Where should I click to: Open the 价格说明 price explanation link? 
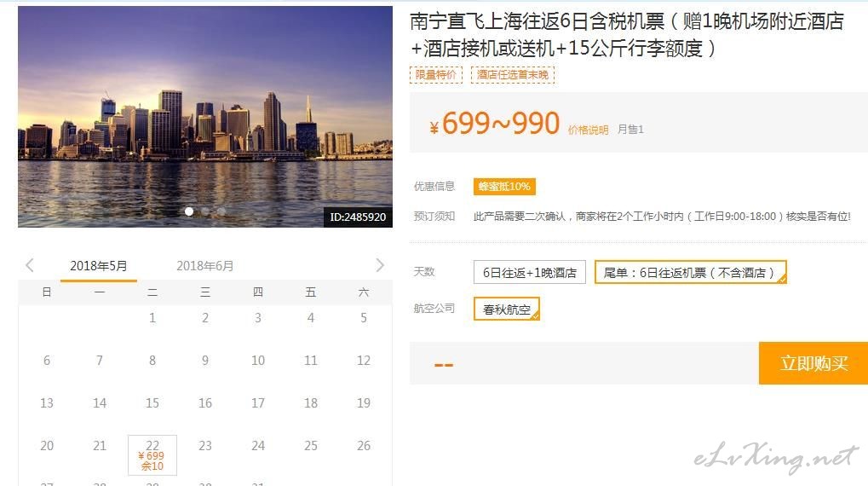tap(588, 130)
